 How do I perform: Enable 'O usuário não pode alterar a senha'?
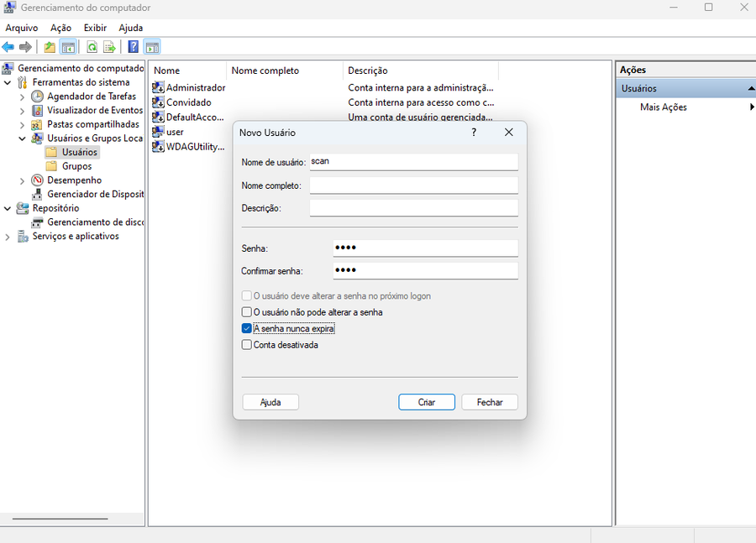tap(246, 312)
